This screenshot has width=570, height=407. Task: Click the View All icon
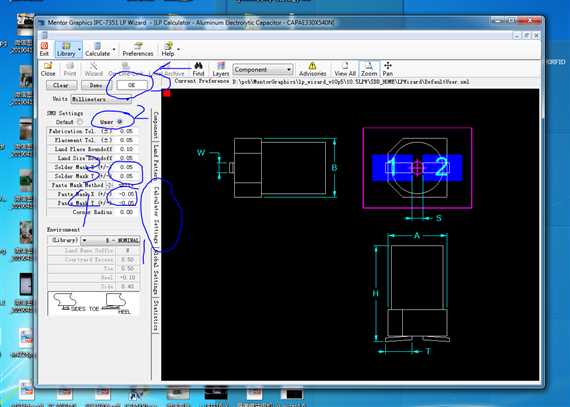(345, 69)
